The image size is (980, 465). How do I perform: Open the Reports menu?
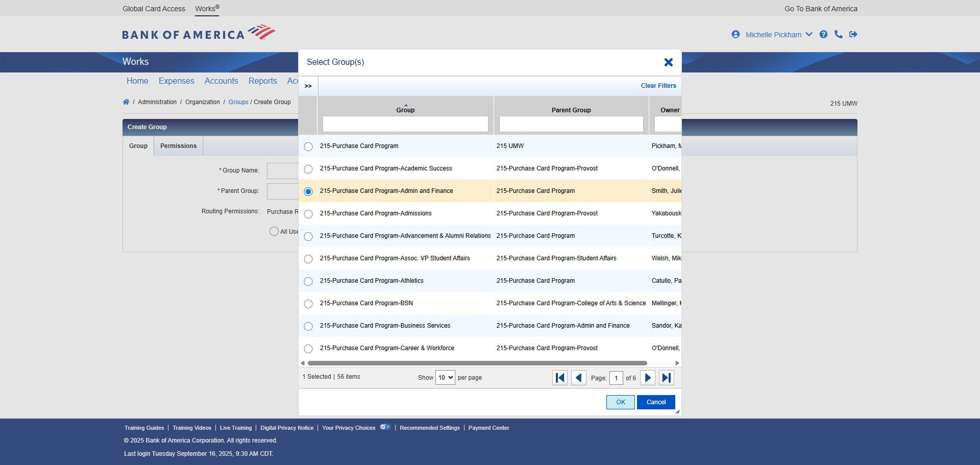pos(262,81)
